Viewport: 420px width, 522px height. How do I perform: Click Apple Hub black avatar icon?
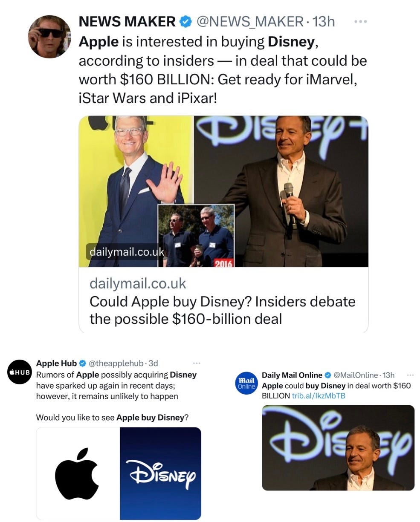(20, 372)
